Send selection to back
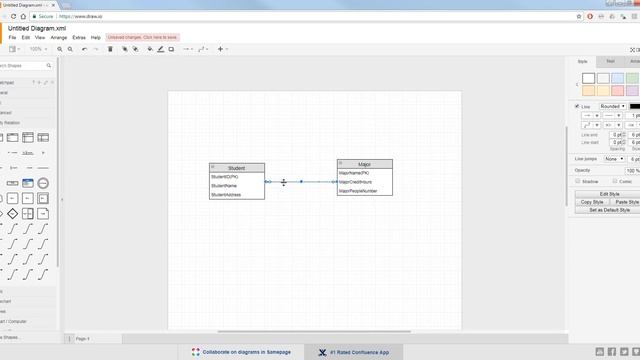This screenshot has height=360, width=640. pos(135,49)
